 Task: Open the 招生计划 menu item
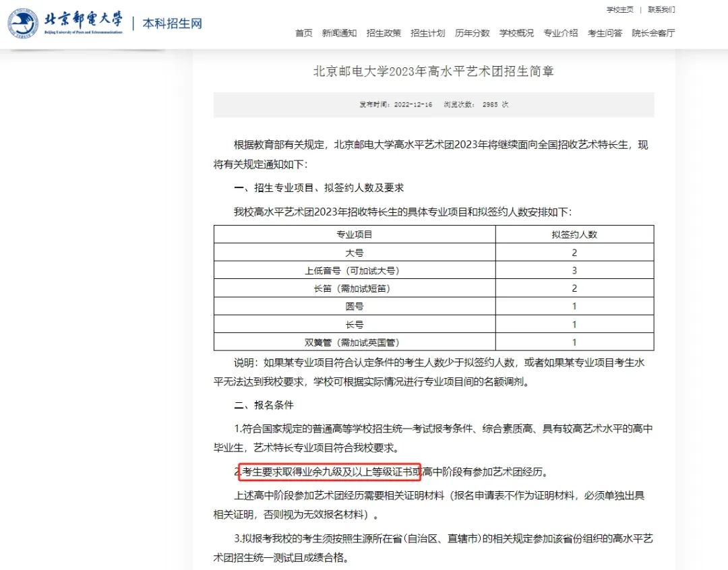[x=427, y=33]
